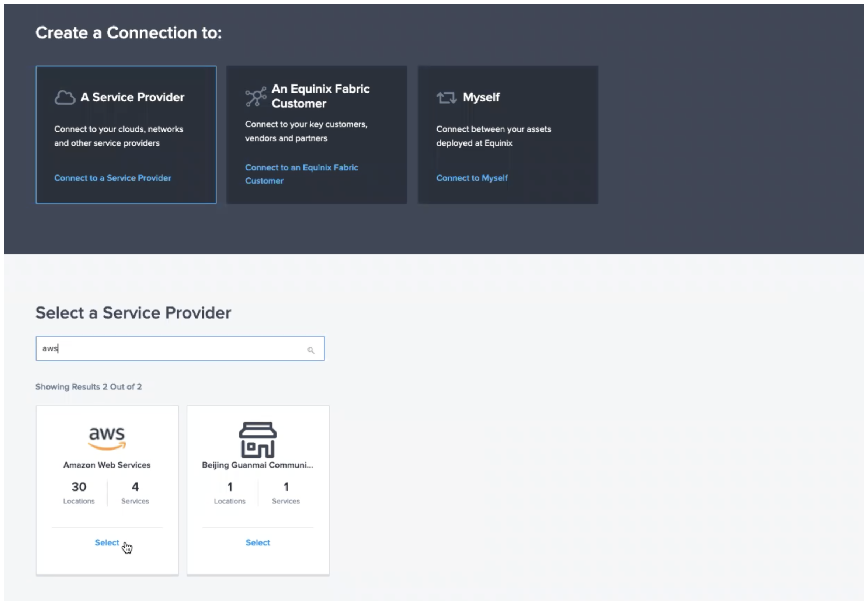Viewport: 868px width, 607px height.
Task: Click the Create a Connection to: title
Action: click(x=129, y=32)
